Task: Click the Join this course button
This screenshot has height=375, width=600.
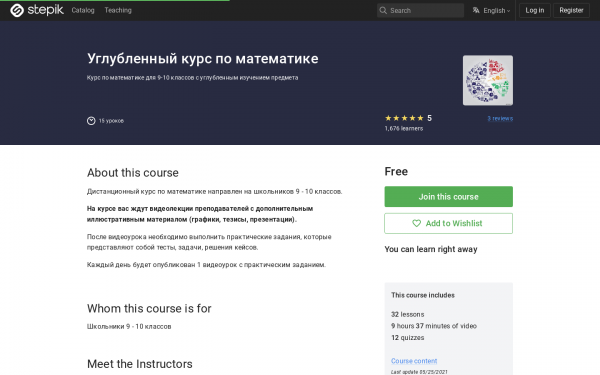Action: tap(448, 197)
